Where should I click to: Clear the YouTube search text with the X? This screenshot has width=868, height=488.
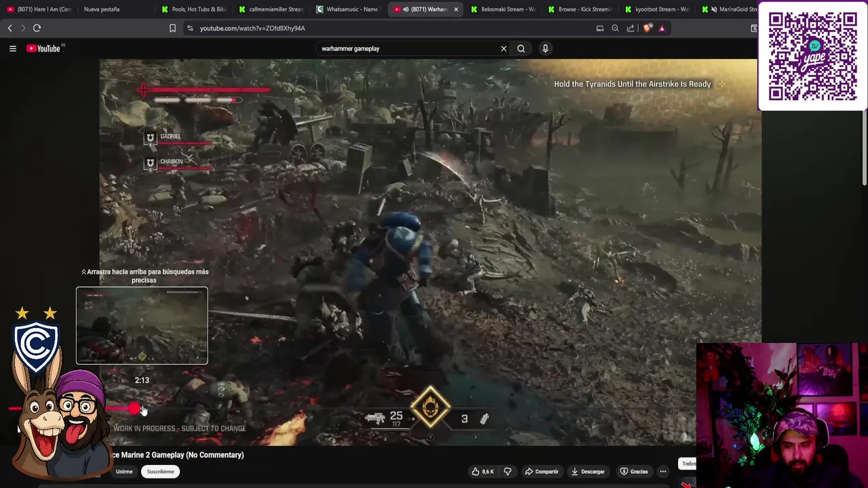pos(504,49)
